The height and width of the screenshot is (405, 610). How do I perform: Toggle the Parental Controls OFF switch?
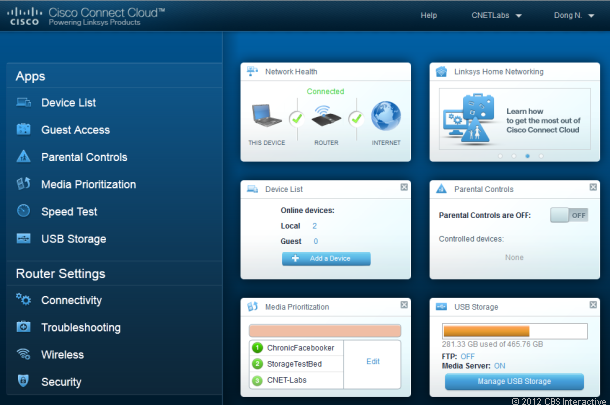[x=569, y=215]
